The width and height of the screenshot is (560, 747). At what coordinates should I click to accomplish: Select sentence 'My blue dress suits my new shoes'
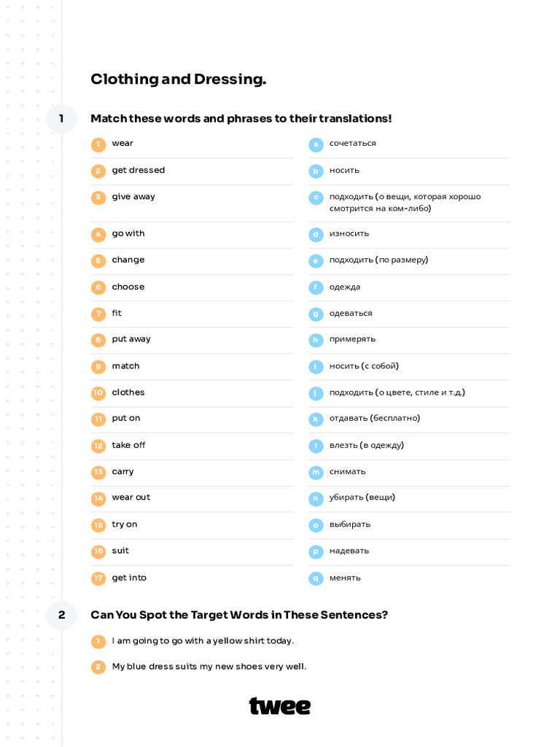209,667
